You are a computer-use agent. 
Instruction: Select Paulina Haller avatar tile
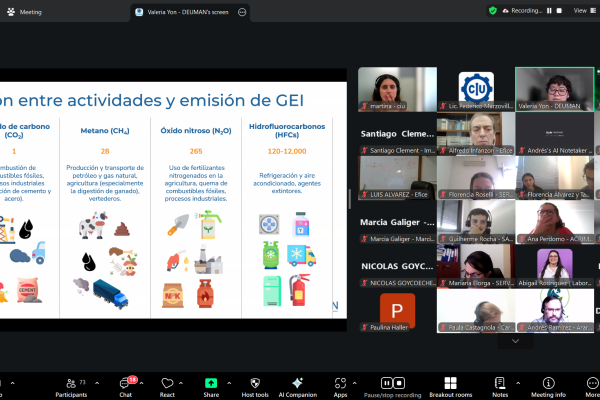coord(397,310)
